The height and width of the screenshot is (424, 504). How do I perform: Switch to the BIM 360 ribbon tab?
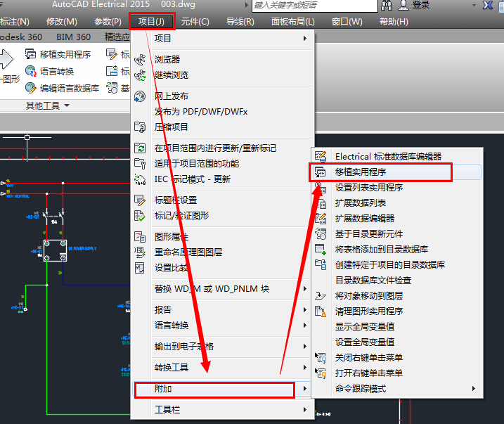[x=73, y=37]
